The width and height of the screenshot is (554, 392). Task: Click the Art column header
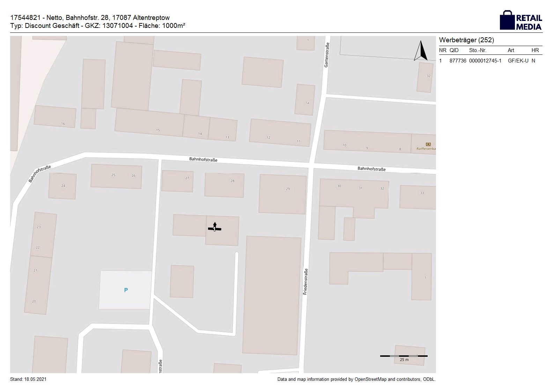511,50
